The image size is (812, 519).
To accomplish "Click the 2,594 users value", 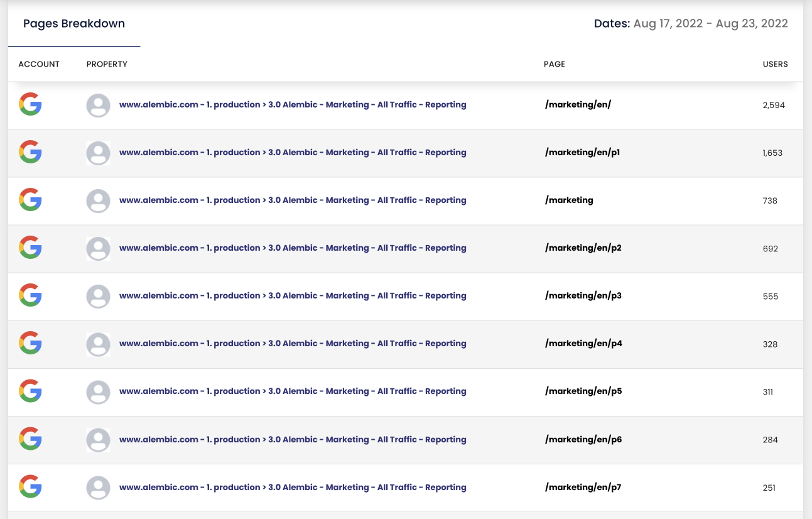I will [774, 106].
